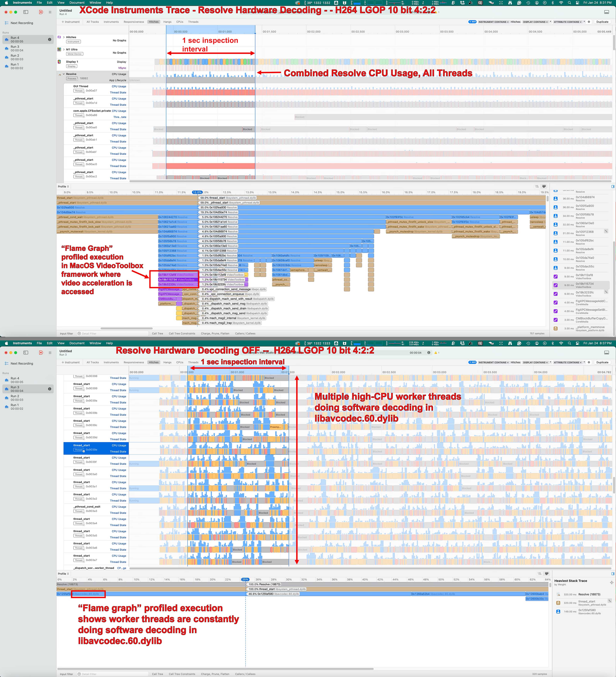
Task: Open ATTRIBUTE CONTAINS dropdown in top window
Action: 568,22
